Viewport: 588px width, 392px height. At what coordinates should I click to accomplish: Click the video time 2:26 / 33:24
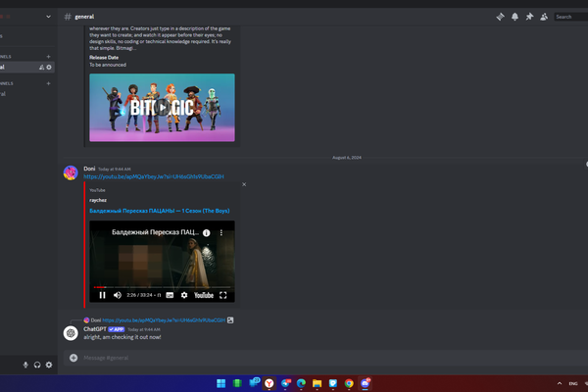coord(139,295)
